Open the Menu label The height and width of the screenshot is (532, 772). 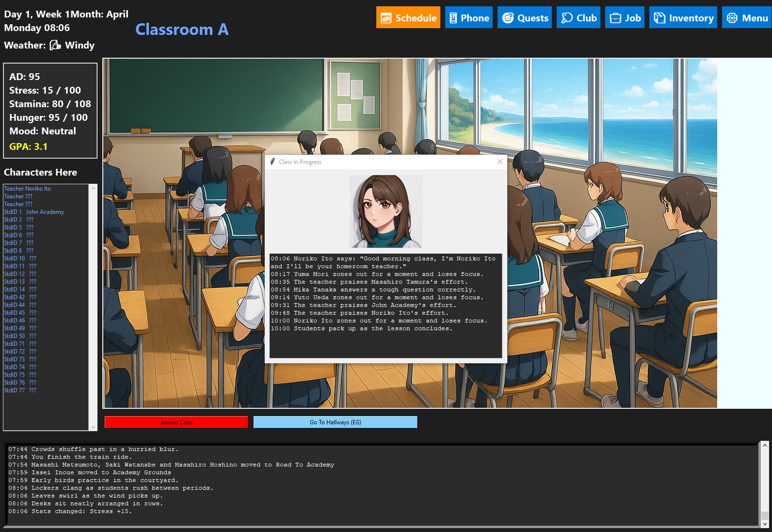point(755,18)
